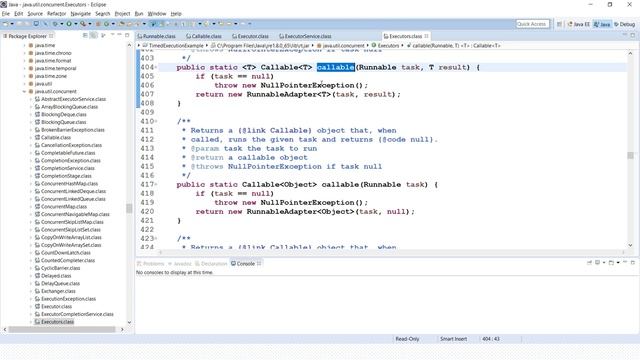Maximize the Console panel
This screenshot has width=640, height=360.
pyautogui.click(x=633, y=262)
